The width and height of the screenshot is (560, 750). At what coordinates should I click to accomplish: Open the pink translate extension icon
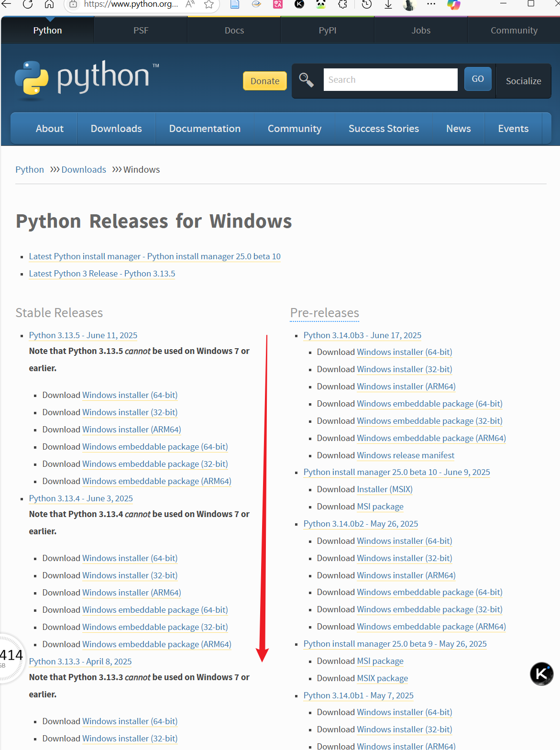click(278, 4)
